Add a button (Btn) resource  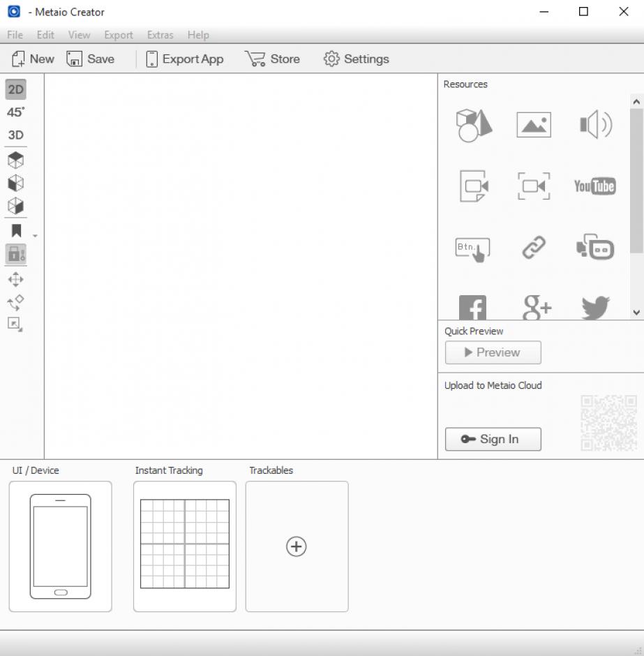[472, 249]
